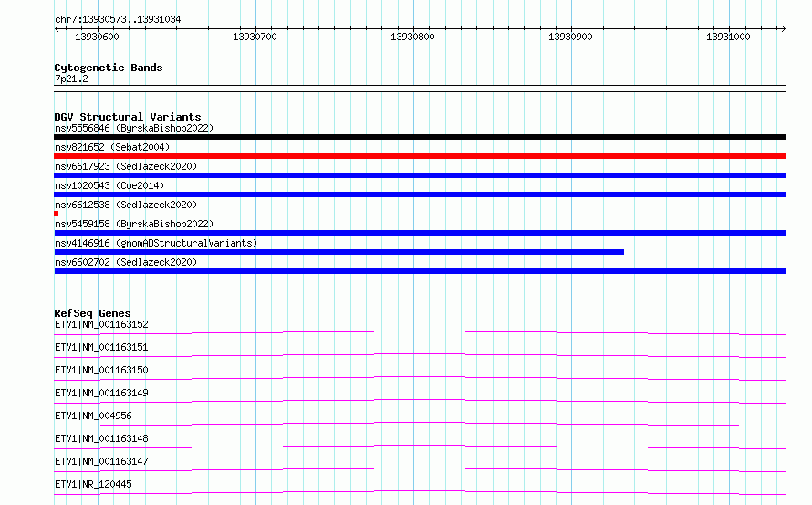This screenshot has height=505, width=812.
Task: Open the DGV Structural Variants track title
Action: pos(128,117)
